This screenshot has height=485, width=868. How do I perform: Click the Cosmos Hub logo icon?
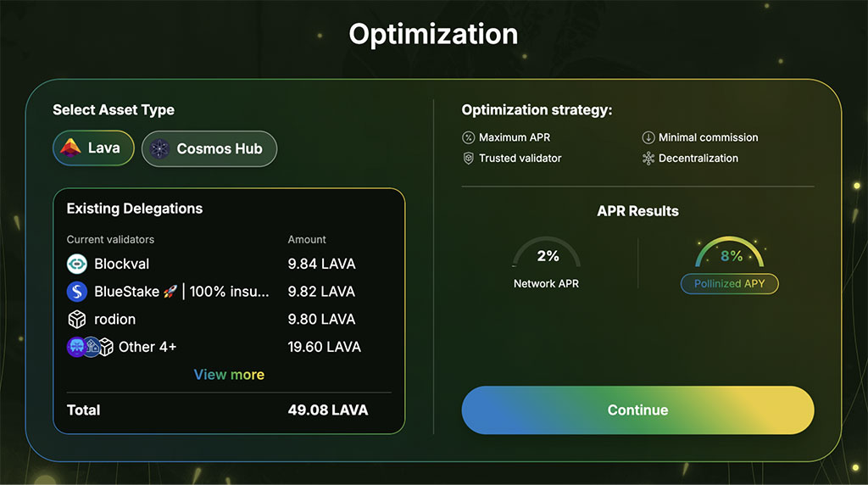point(160,149)
